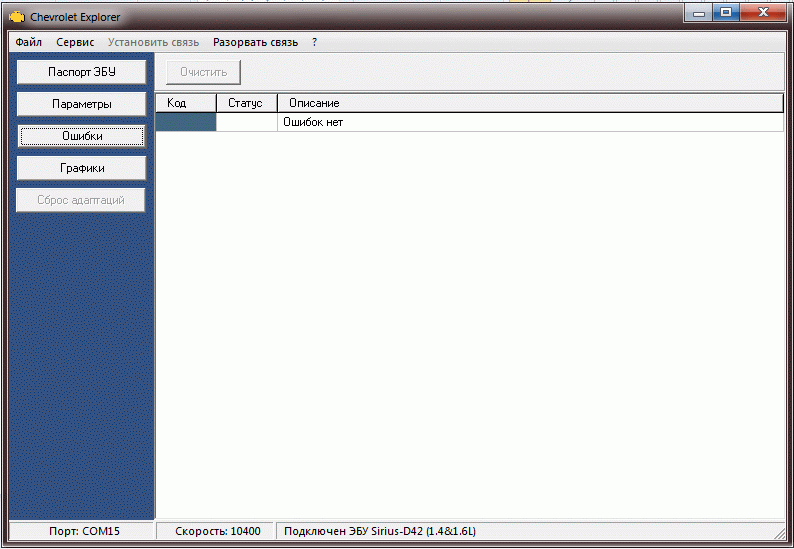
Task: Open the Паспорт ЭБУ section
Action: point(82,72)
